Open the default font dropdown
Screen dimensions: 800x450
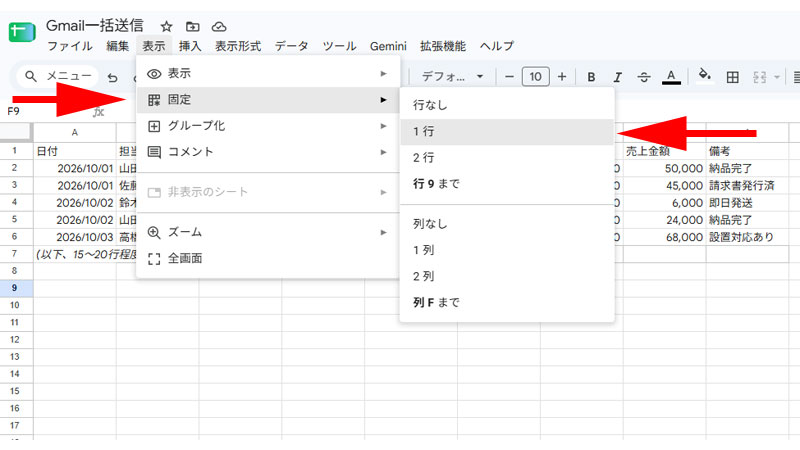452,77
